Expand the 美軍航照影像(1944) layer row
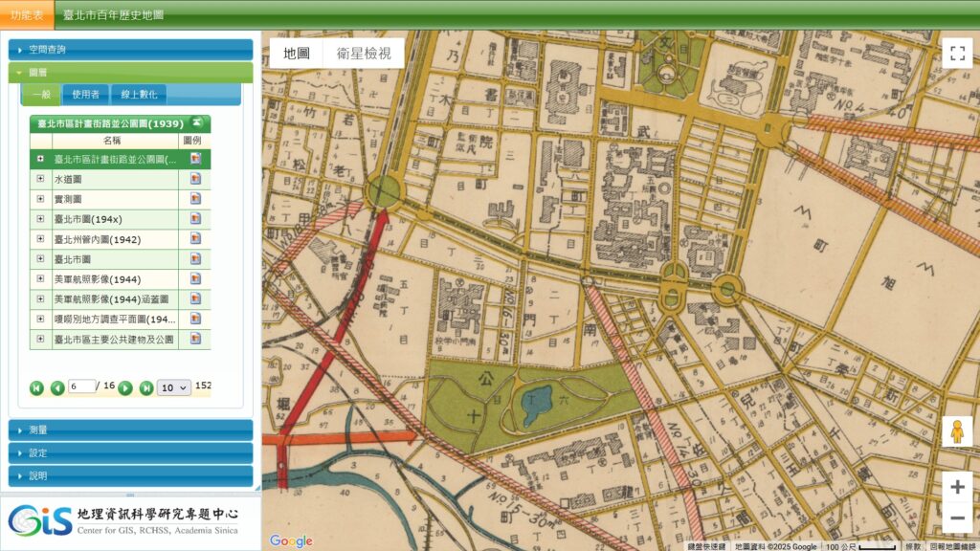980x551 pixels. pos(40,278)
